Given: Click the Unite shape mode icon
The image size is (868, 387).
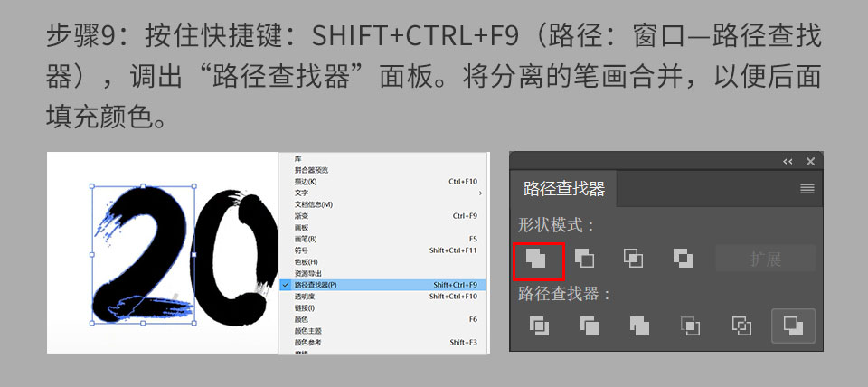Looking at the screenshot, I should (x=538, y=260).
